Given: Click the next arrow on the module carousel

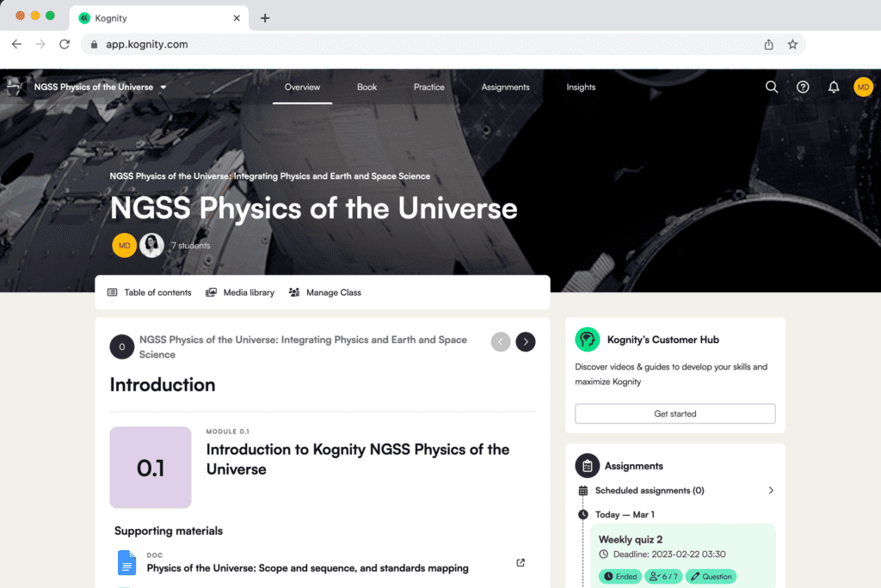Looking at the screenshot, I should point(526,341).
